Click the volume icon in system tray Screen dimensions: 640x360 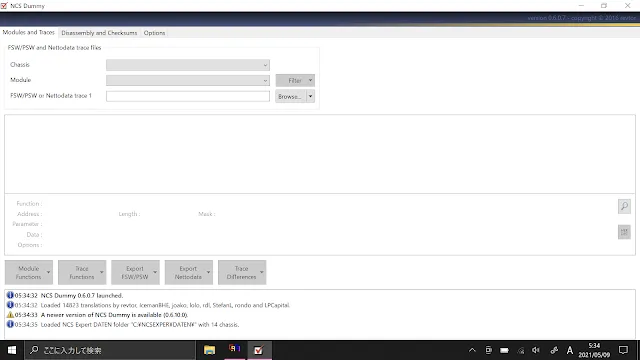[536, 350]
